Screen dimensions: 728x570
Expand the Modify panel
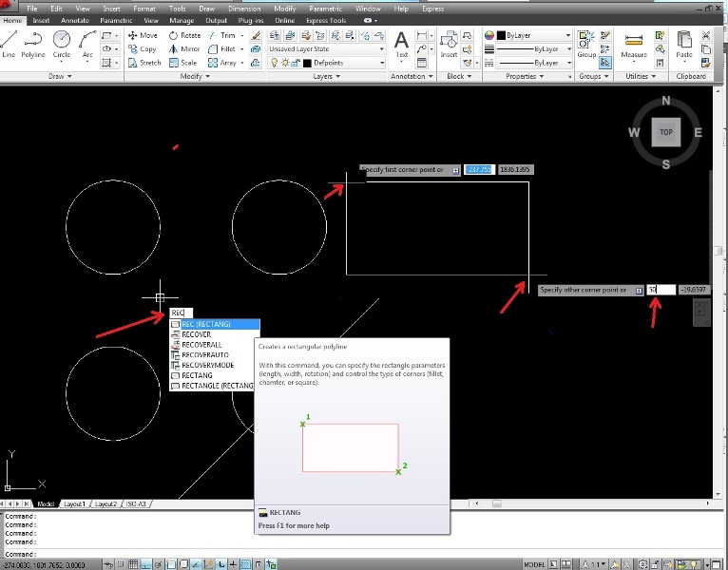tap(195, 76)
